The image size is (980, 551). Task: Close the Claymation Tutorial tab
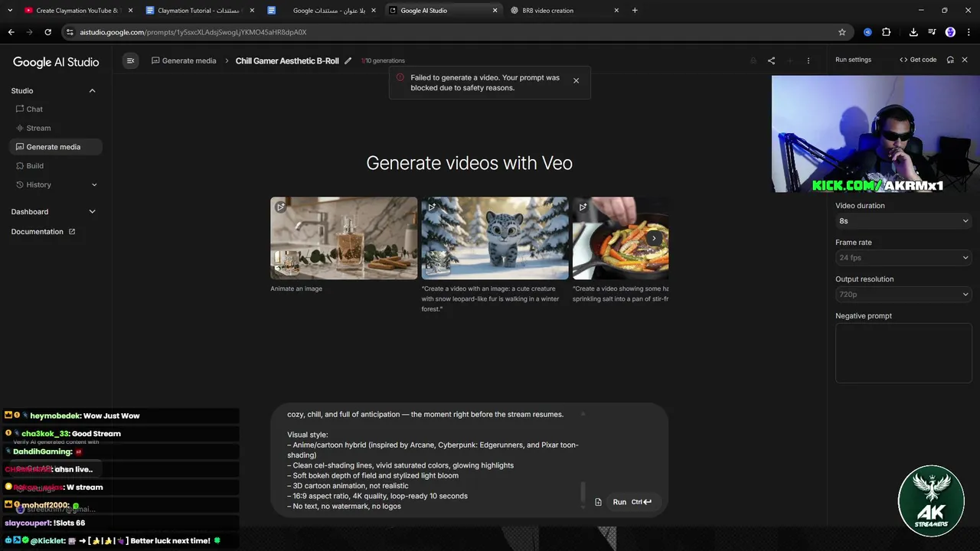pos(253,11)
